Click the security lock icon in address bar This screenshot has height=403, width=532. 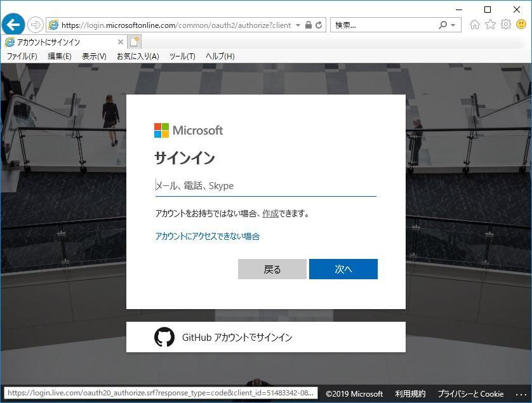[x=309, y=25]
